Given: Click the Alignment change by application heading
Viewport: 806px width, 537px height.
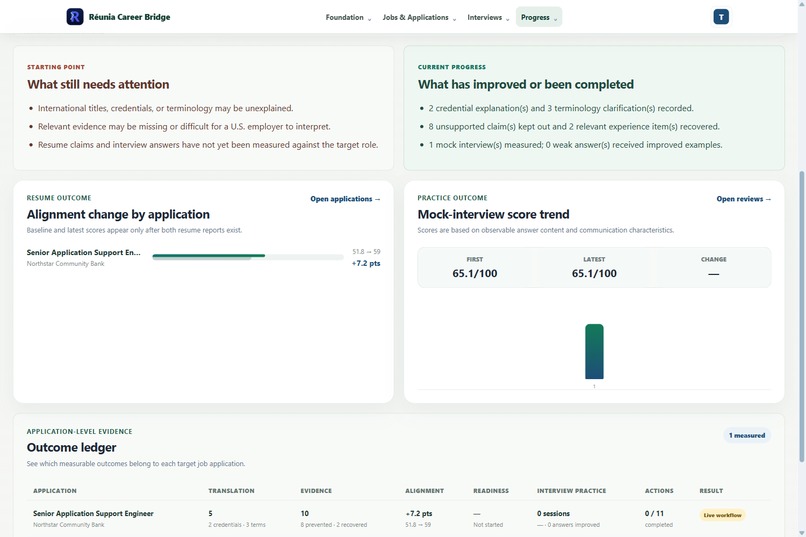Looking at the screenshot, I should (118, 214).
